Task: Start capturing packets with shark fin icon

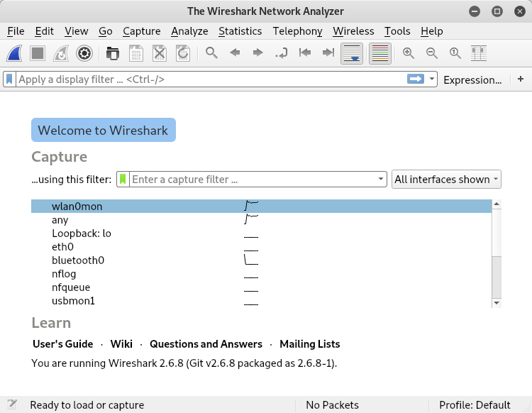Action: pos(15,53)
